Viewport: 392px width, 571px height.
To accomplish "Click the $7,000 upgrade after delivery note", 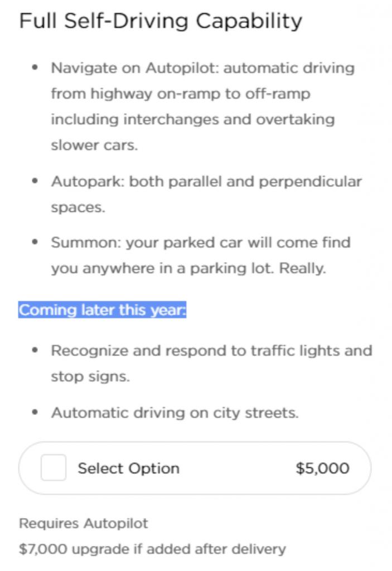I will pyautogui.click(x=153, y=549).
